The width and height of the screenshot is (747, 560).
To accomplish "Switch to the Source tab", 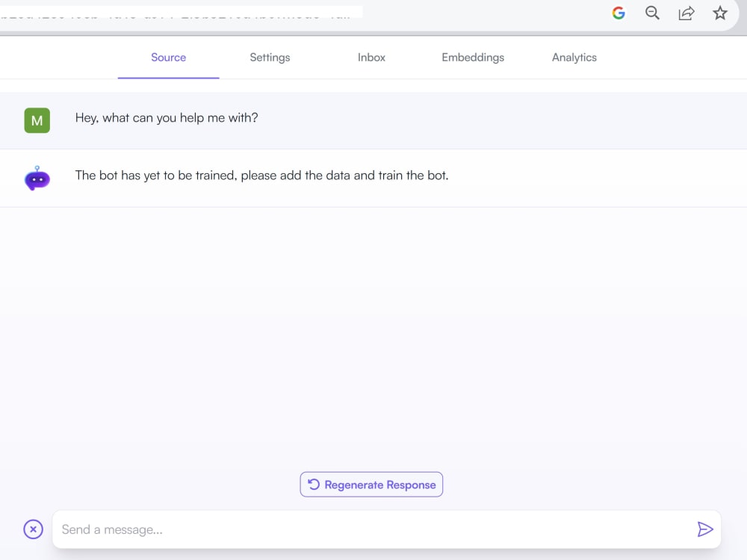I will 169,57.
